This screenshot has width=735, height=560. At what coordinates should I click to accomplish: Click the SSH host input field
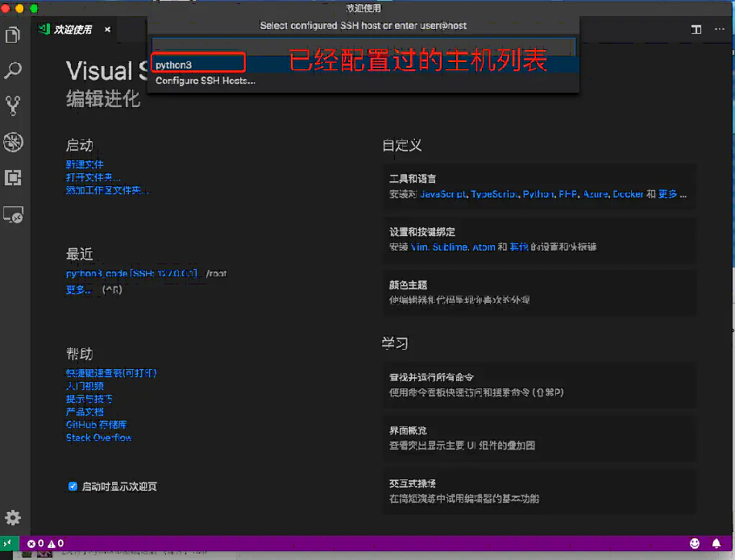coord(363,47)
